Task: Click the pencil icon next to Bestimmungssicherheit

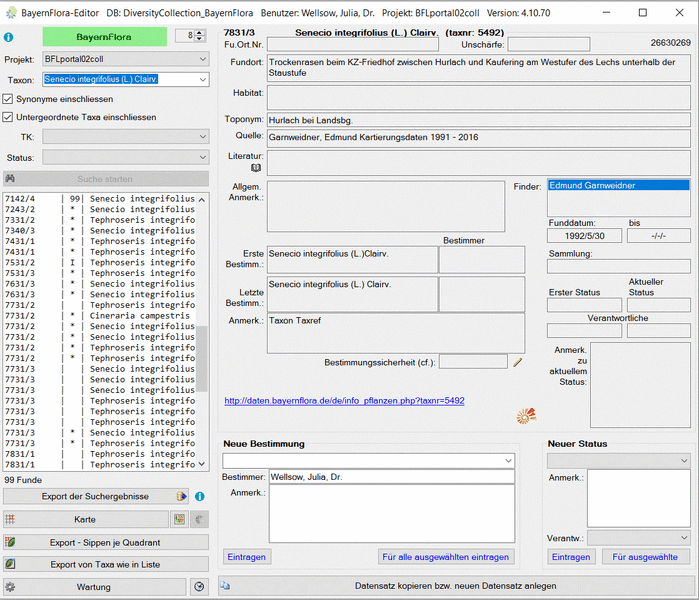Action: [518, 362]
